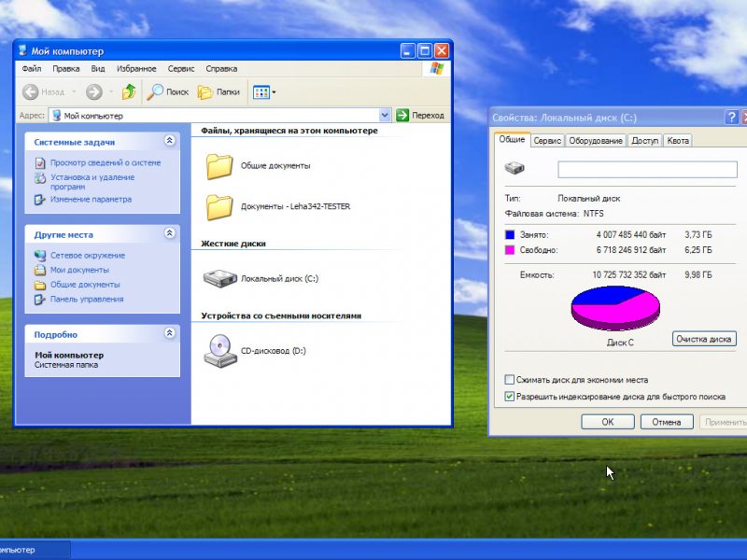This screenshot has width=747, height=560.
Task: Click the disk usage pie chart
Action: tap(615, 308)
